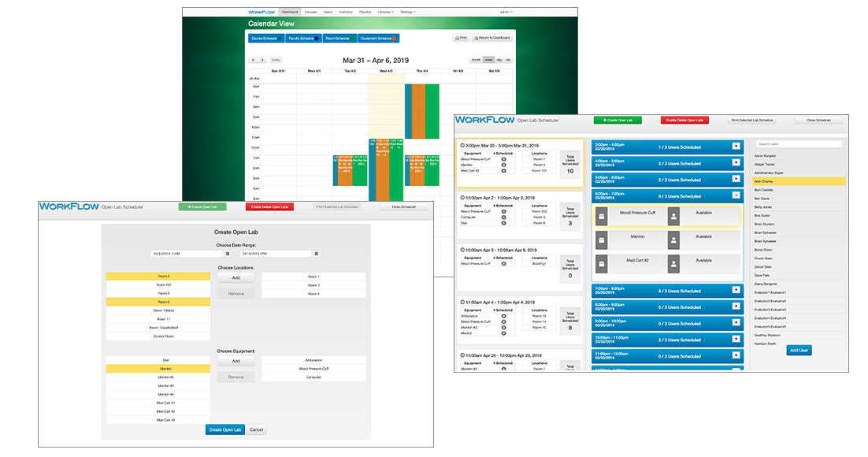Expand the 11:00pm - 12:00am time slot

pos(736,355)
